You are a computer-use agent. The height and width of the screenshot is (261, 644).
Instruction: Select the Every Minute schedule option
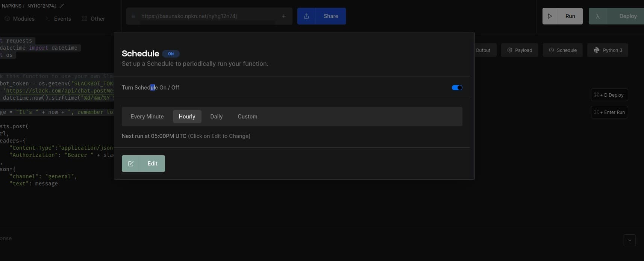click(x=147, y=117)
